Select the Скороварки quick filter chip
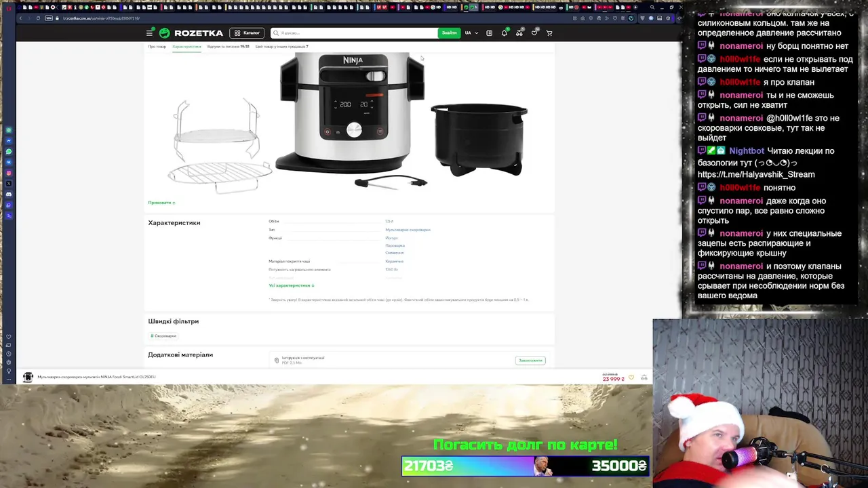 click(x=163, y=335)
